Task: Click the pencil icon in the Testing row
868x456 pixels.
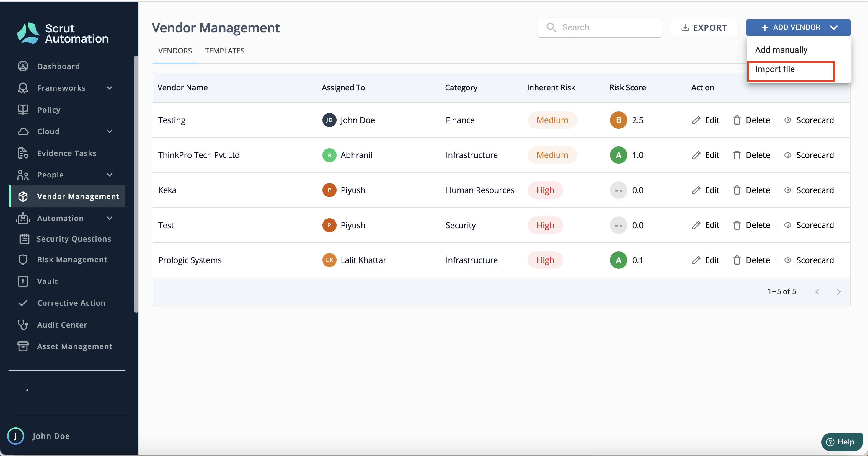Action: click(x=696, y=120)
